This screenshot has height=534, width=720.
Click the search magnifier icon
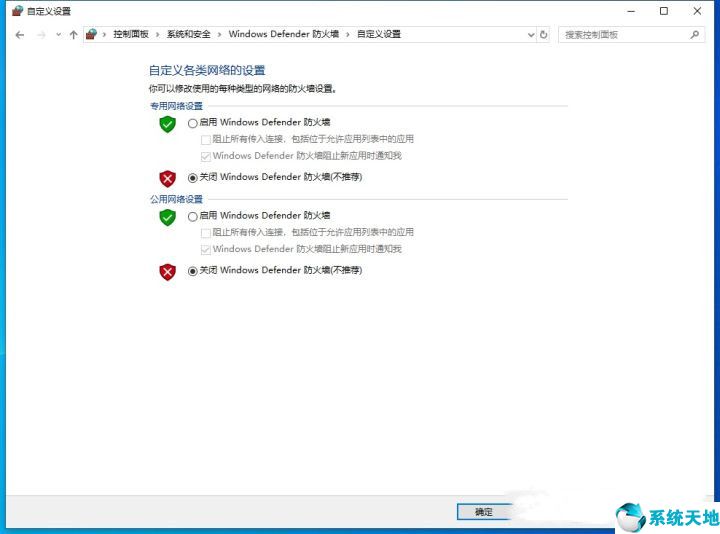[x=694, y=35]
